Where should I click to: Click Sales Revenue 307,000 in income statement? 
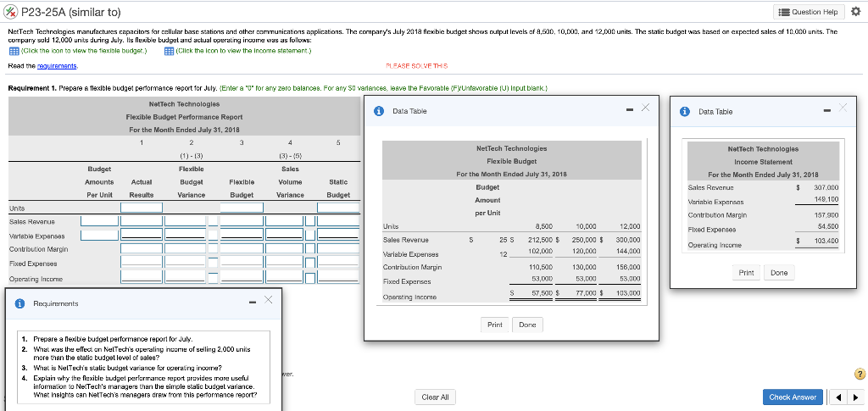pos(827,187)
